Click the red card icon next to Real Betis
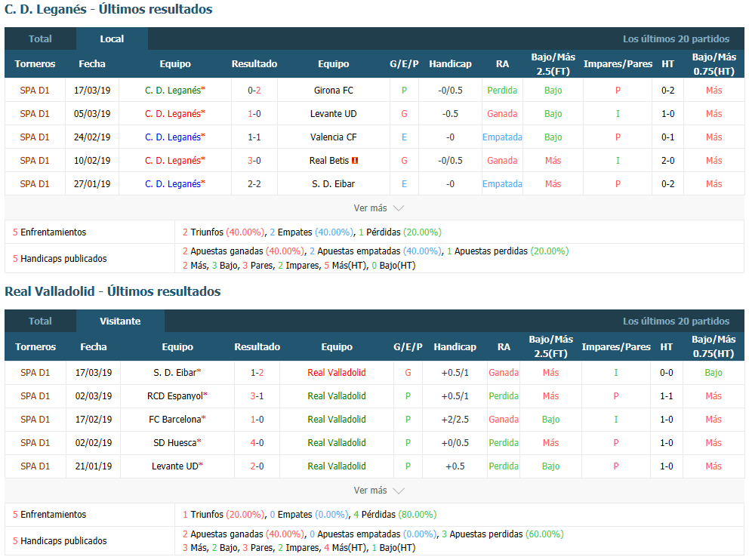Image resolution: width=749 pixels, height=560 pixels. click(x=355, y=161)
